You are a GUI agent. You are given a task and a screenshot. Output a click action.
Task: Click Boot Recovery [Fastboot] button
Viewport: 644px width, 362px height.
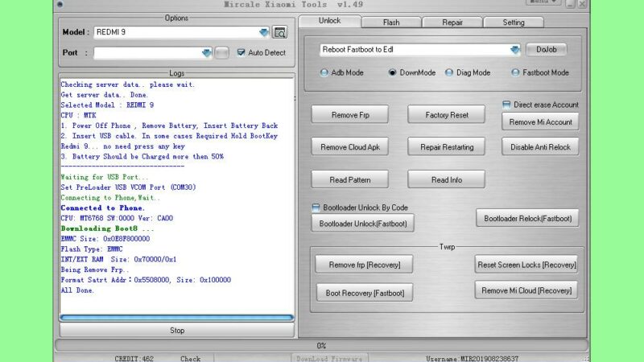click(365, 293)
